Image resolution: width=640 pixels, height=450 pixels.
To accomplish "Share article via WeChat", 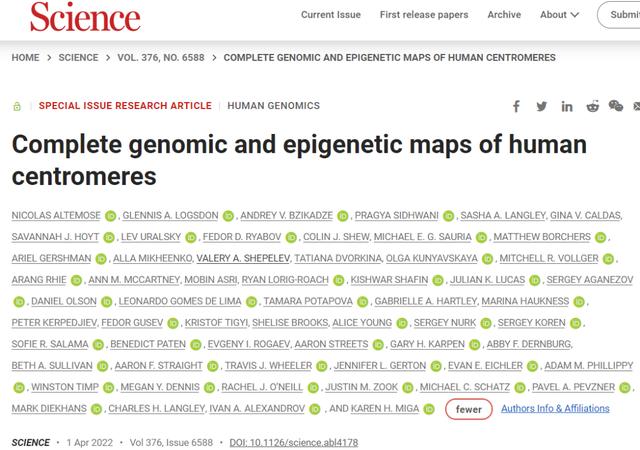I will [x=617, y=106].
